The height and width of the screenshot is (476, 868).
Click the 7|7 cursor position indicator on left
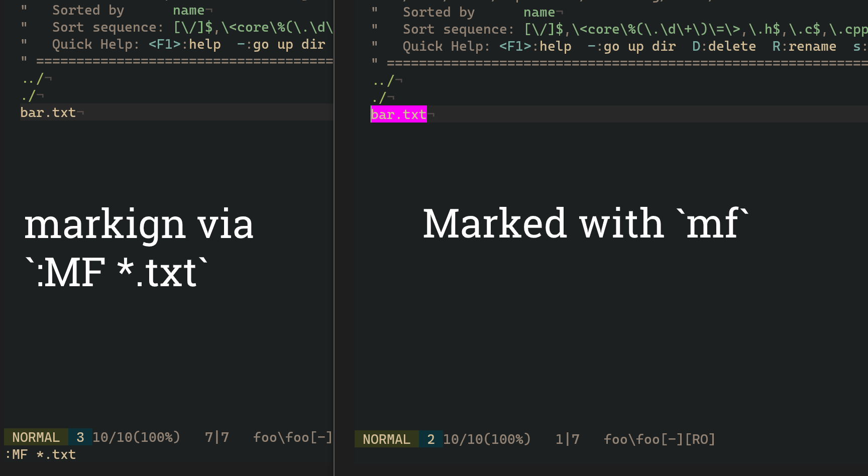pos(216,437)
